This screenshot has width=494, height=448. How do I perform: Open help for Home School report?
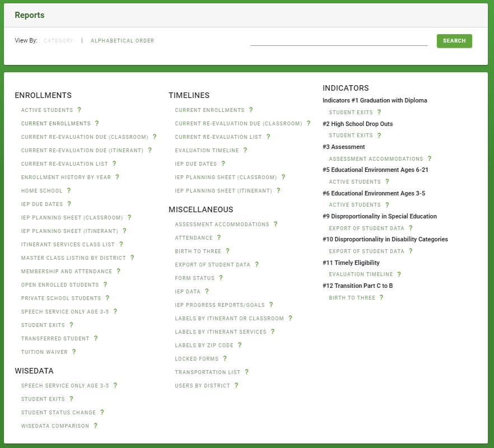(x=69, y=190)
